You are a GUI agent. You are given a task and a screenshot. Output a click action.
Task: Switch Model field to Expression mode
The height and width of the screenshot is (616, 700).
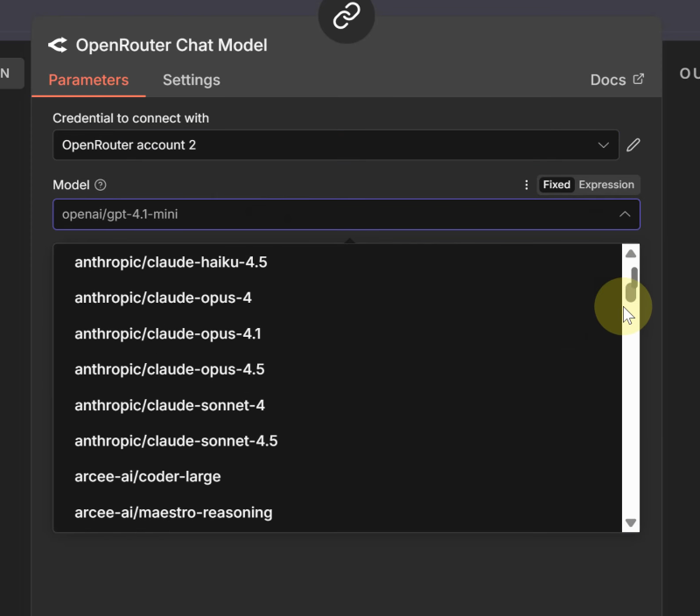[606, 185]
